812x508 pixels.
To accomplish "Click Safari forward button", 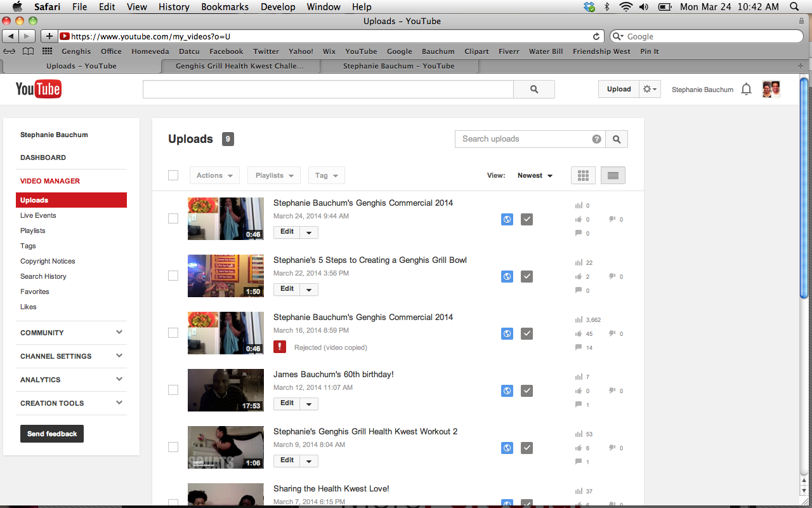I will pyautogui.click(x=27, y=36).
